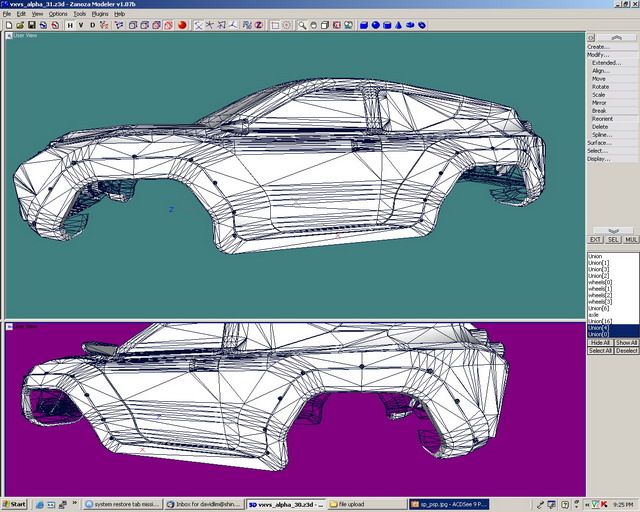Open the Plugins menu
Screen dimensions: 640x512
[x=100, y=14]
